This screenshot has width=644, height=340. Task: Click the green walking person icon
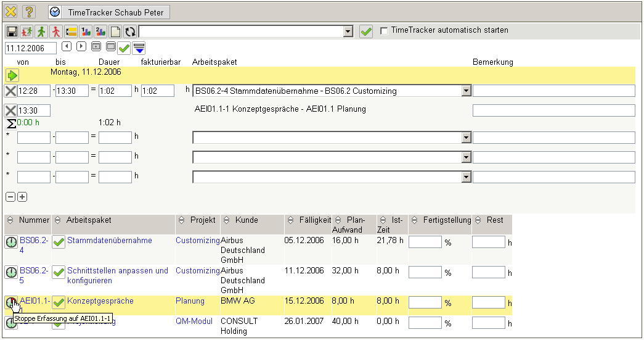41,31
